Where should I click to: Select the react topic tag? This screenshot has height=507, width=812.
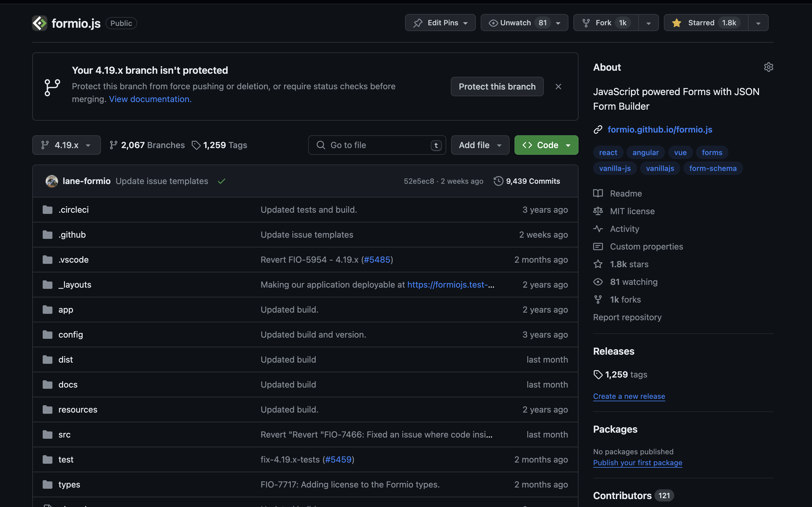tap(608, 153)
